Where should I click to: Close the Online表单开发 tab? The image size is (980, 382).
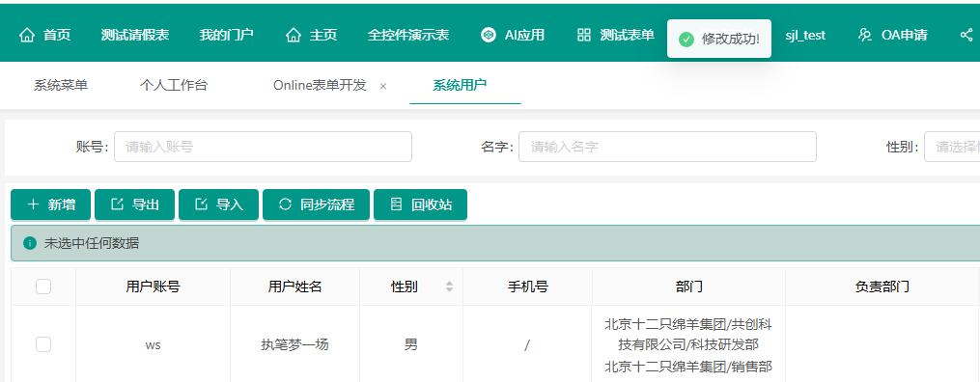pyautogui.click(x=383, y=86)
